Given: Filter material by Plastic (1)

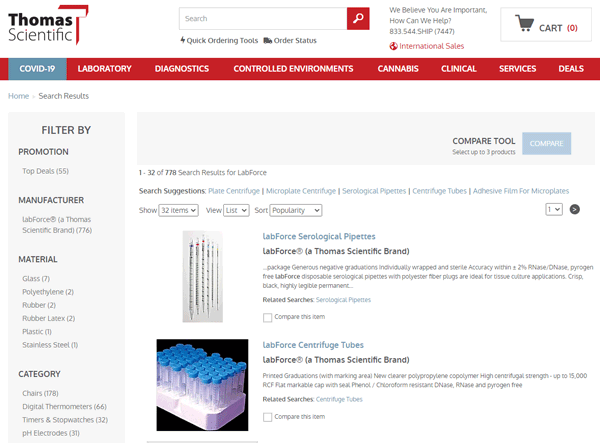Looking at the screenshot, I should [x=37, y=332].
